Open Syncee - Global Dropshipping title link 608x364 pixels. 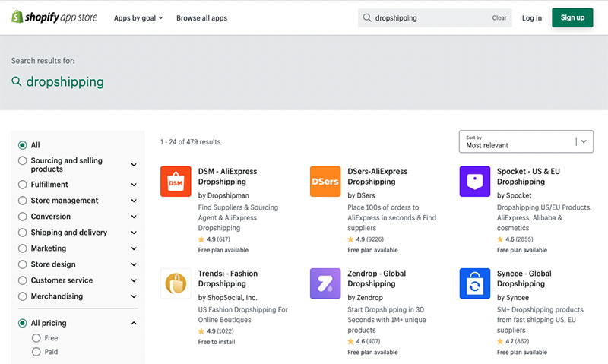tap(524, 278)
